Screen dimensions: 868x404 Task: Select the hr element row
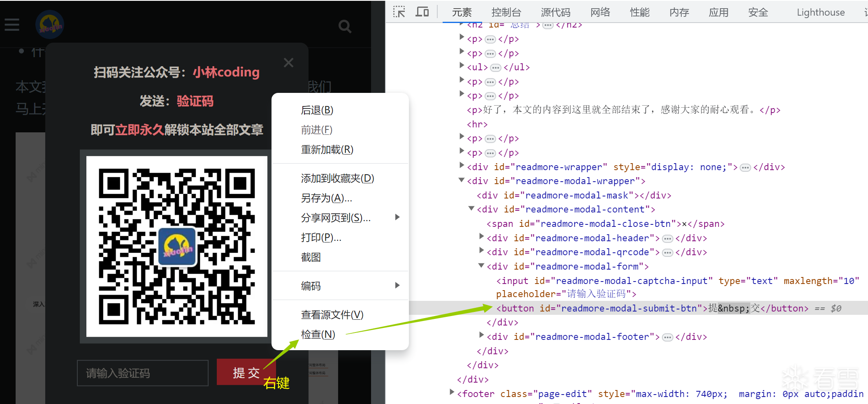click(x=477, y=124)
